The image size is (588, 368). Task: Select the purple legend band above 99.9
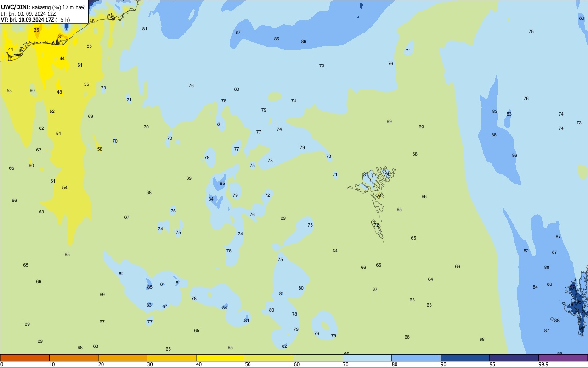click(563, 357)
